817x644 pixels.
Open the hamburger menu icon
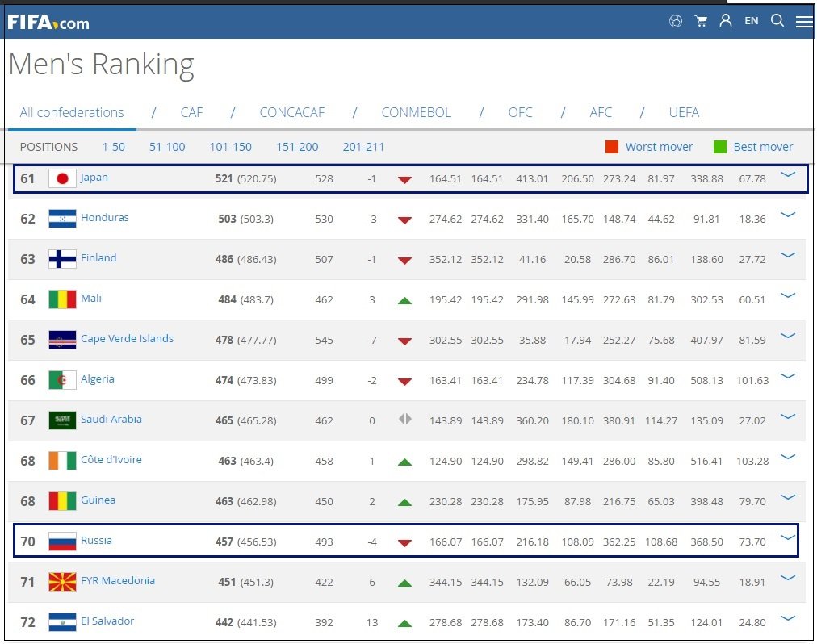click(804, 21)
